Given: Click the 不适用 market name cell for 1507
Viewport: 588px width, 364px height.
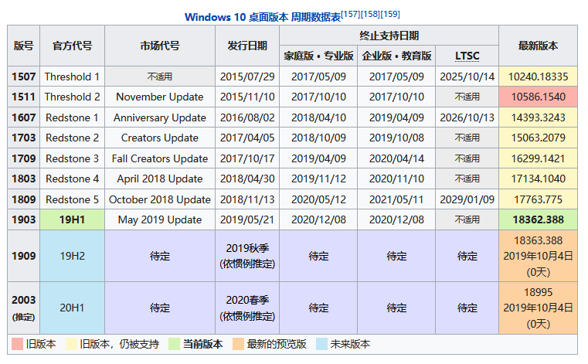Looking at the screenshot, I should [x=160, y=77].
